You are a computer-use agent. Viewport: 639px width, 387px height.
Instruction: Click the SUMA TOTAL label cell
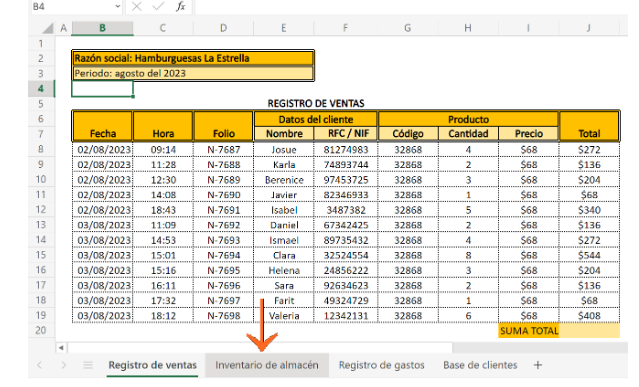pos(529,330)
